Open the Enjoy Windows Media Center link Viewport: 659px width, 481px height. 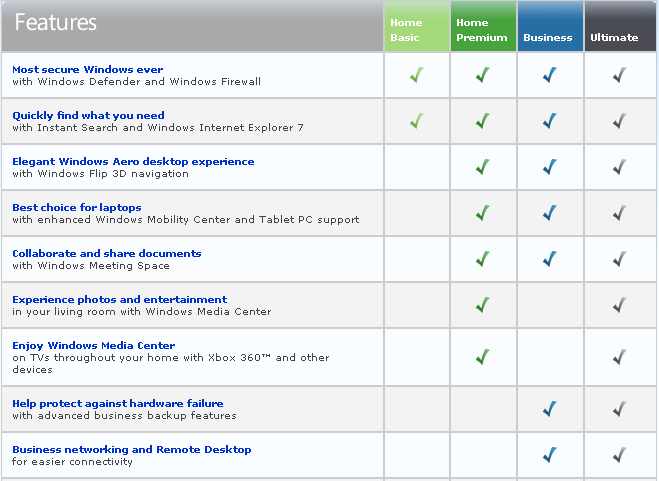pyautogui.click(x=94, y=346)
